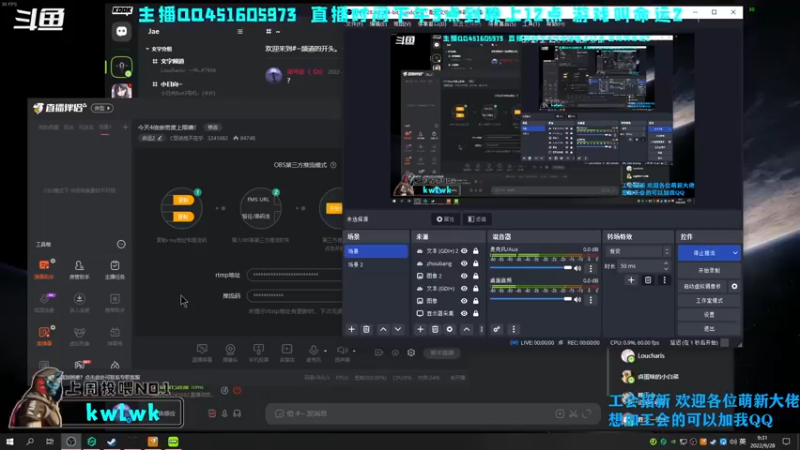
Task: Toggle the eye icon in companion bottom toolbar
Action: (395, 353)
